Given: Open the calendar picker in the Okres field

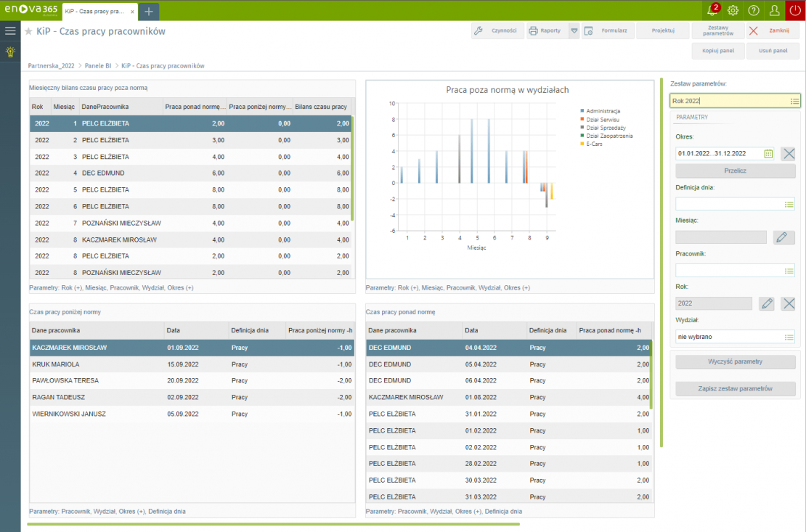Looking at the screenshot, I should [768, 153].
